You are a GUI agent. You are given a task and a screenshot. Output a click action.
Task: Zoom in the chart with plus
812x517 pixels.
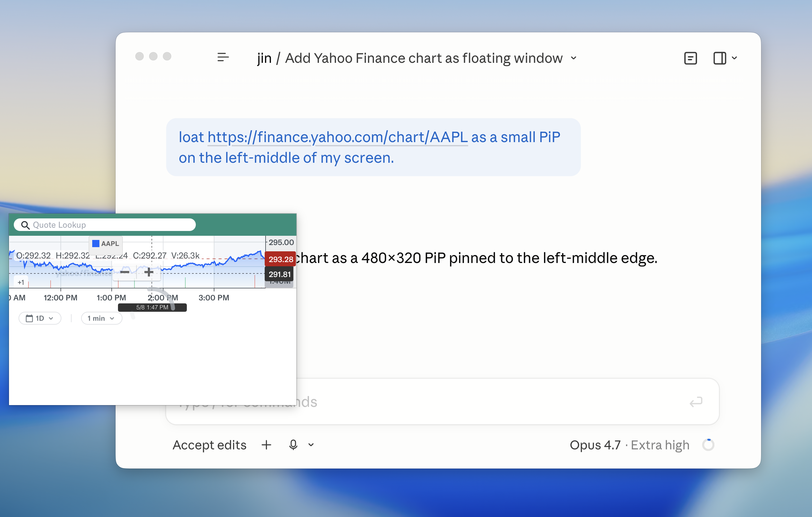pyautogui.click(x=149, y=272)
